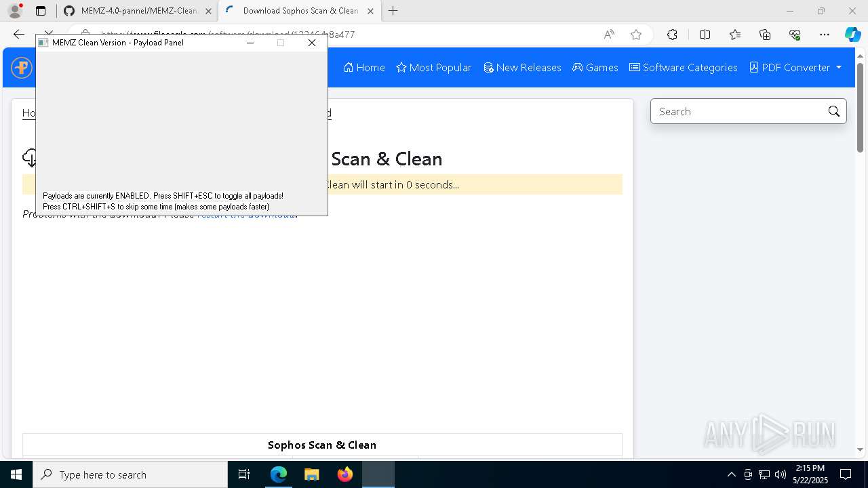Open the volume tray icon

pyautogui.click(x=781, y=474)
